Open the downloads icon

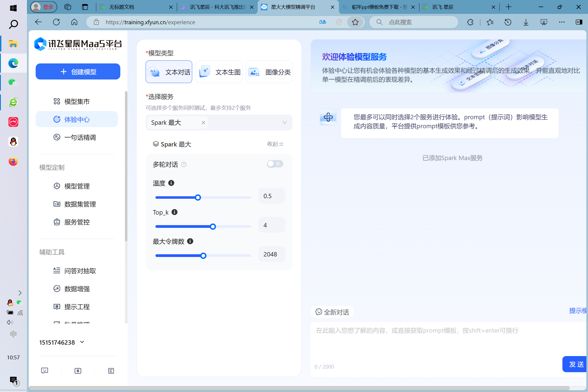click(x=526, y=22)
